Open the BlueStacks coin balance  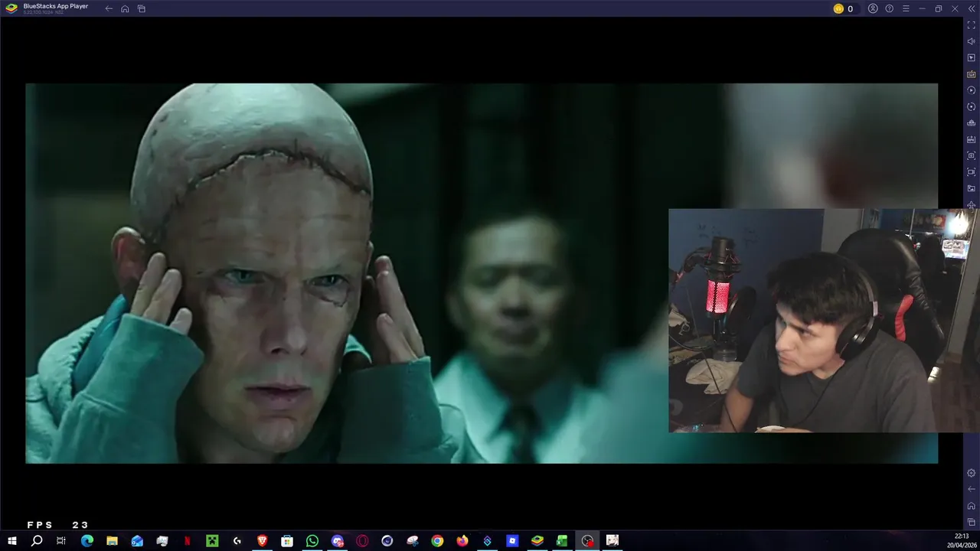[x=843, y=8]
